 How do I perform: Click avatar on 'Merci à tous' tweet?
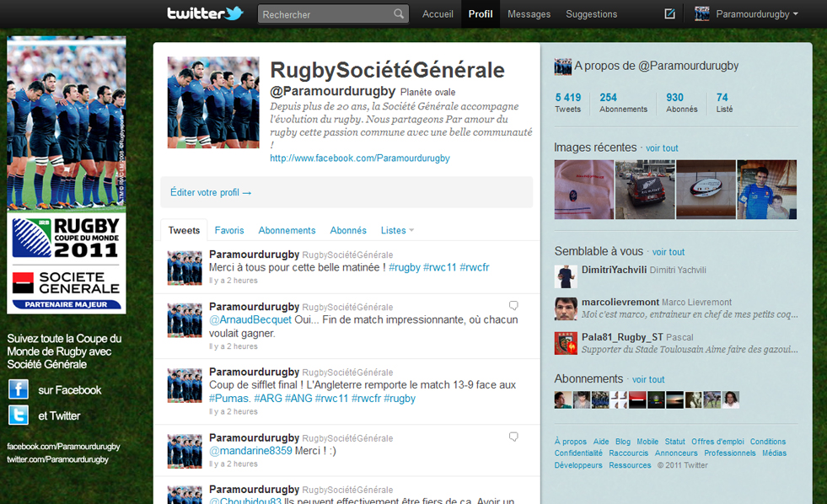[185, 268]
